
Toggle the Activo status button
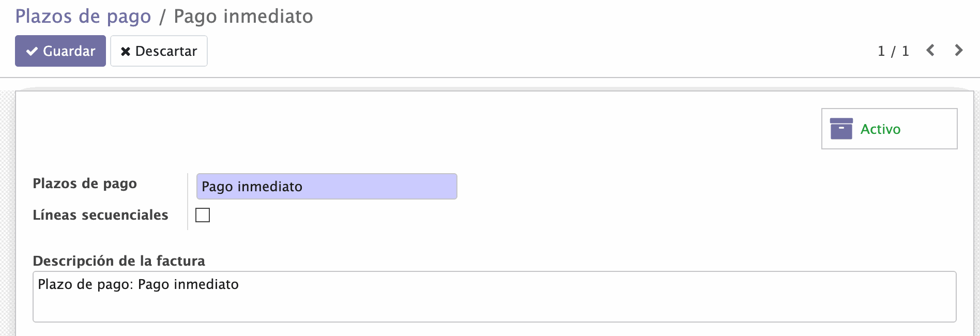[890, 129]
